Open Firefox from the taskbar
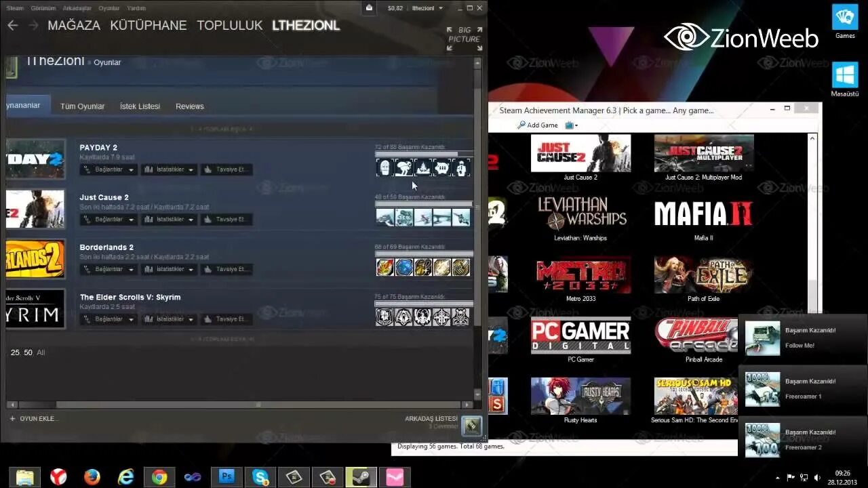The width and height of the screenshot is (868, 488). [x=92, y=476]
